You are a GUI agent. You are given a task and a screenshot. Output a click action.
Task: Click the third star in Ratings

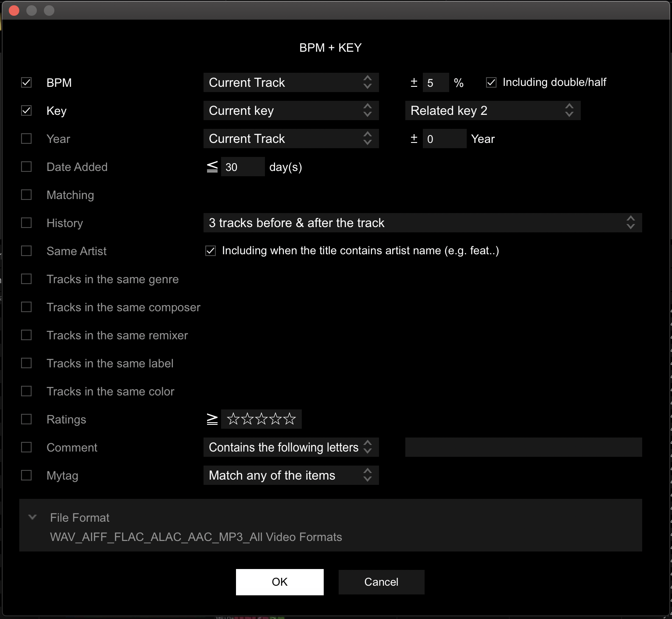261,419
